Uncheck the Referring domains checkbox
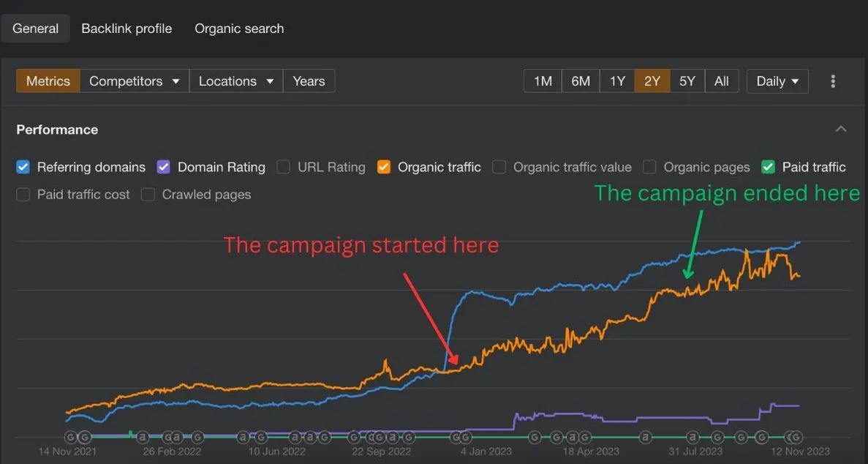 23,167
